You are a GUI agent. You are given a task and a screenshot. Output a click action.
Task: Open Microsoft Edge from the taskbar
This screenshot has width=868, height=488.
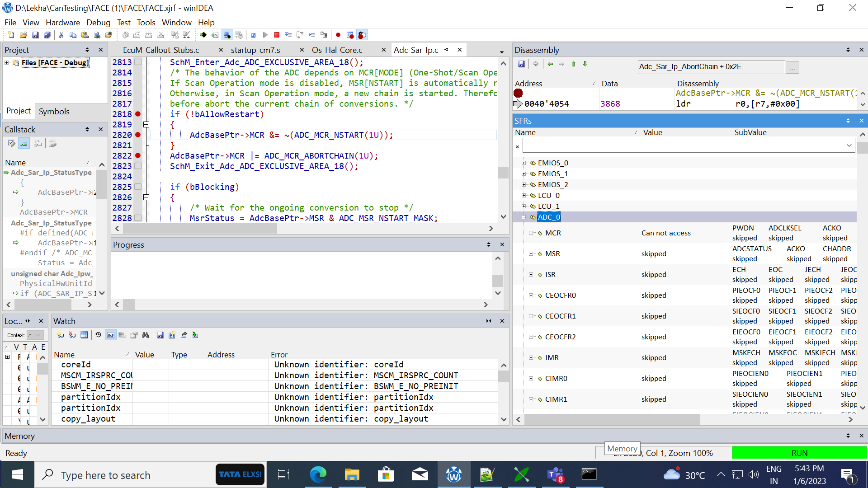point(318,475)
